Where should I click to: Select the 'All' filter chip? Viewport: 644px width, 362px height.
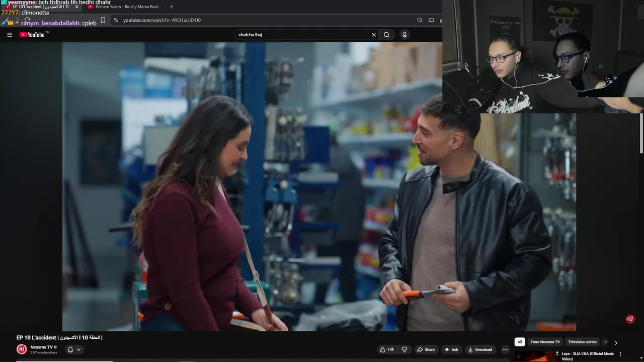520,342
